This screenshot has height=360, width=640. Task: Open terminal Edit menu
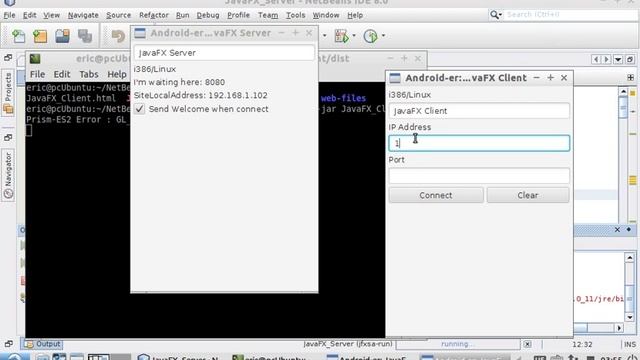tap(62, 74)
